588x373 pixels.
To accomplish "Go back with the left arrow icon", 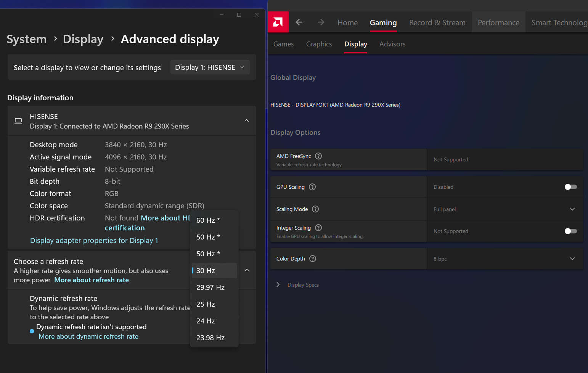I will 299,23.
